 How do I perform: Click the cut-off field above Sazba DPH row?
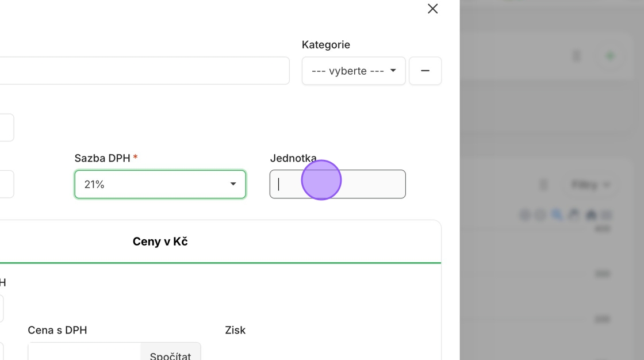pyautogui.click(x=7, y=128)
